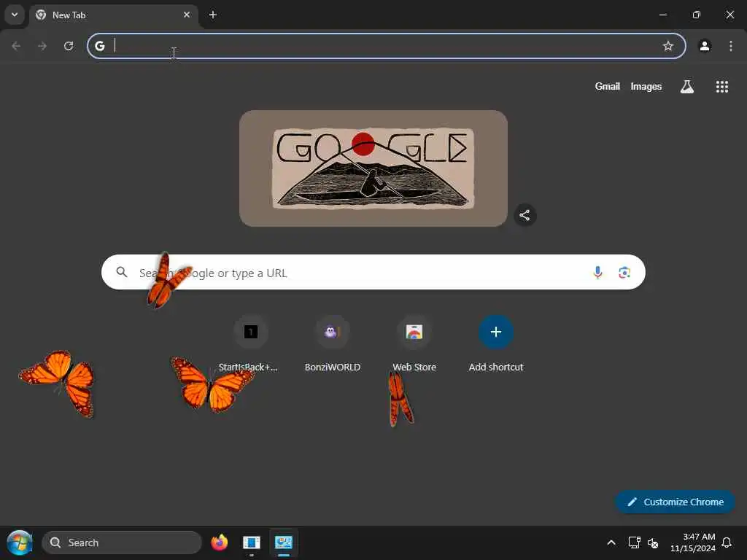
Task: Open the BonziWORLD shortcut
Action: click(333, 343)
